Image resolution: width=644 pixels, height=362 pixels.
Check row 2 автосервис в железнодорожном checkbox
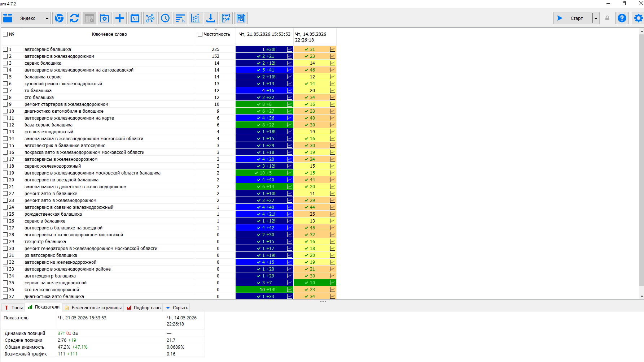pos(5,56)
